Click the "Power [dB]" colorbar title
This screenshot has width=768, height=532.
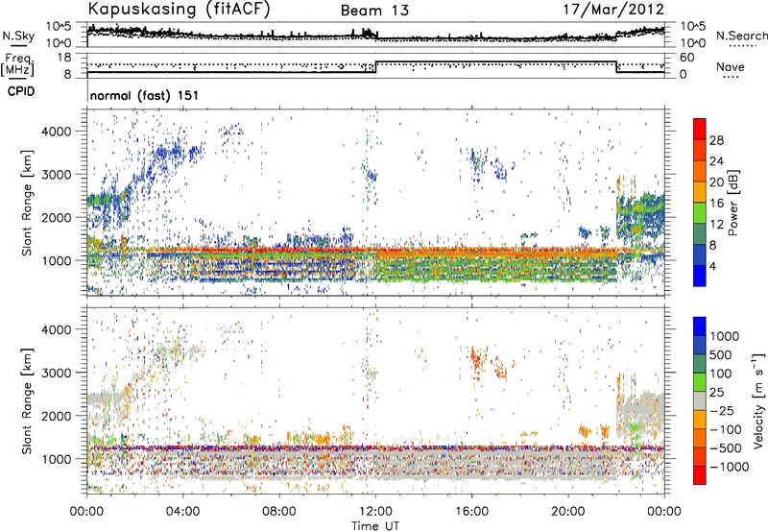click(x=732, y=203)
